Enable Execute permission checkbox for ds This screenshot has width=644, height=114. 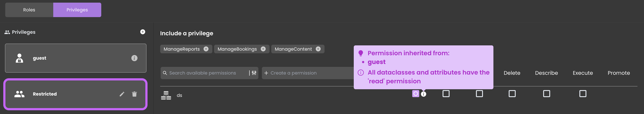pyautogui.click(x=583, y=94)
